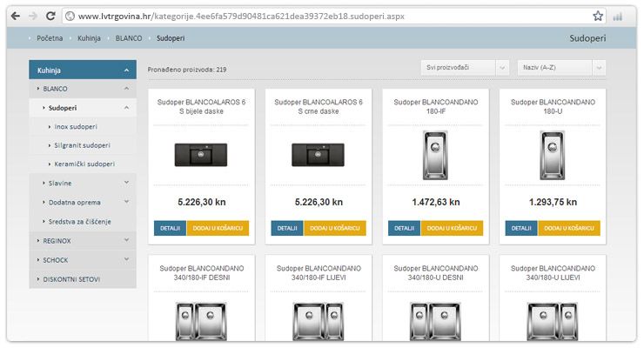Open BLANCOANDANO 340/180-IF DESNI sink image
The width and height of the screenshot is (644, 348).
pyautogui.click(x=201, y=321)
